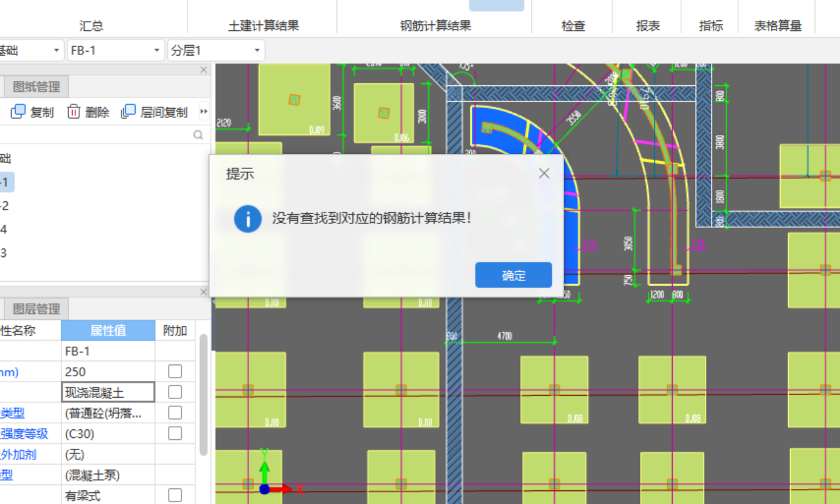Click the property panel vertical scrollbar

(x=204, y=395)
